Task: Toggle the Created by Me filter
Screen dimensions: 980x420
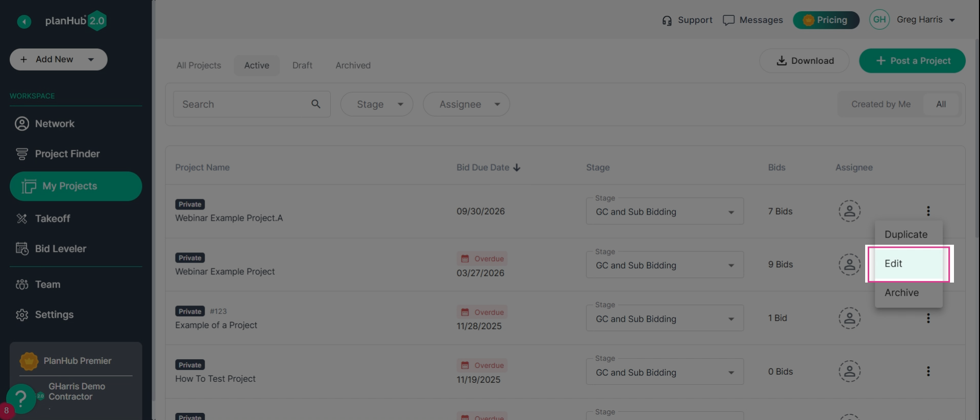Action: tap(881, 104)
